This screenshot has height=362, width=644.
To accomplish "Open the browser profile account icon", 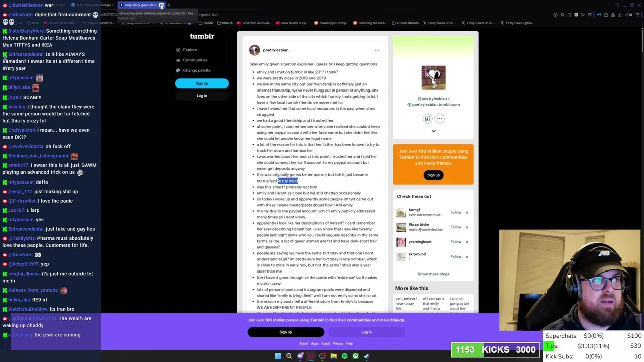I will (613, 15).
